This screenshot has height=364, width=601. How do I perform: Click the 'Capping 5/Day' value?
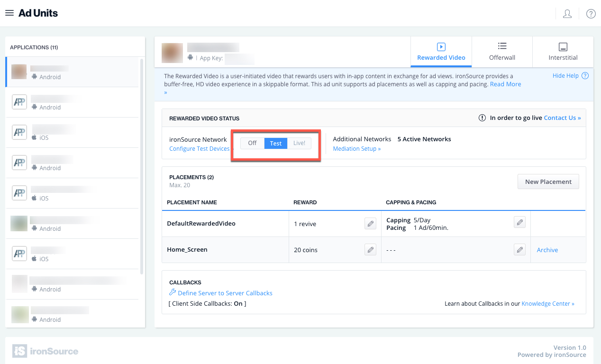coord(409,220)
